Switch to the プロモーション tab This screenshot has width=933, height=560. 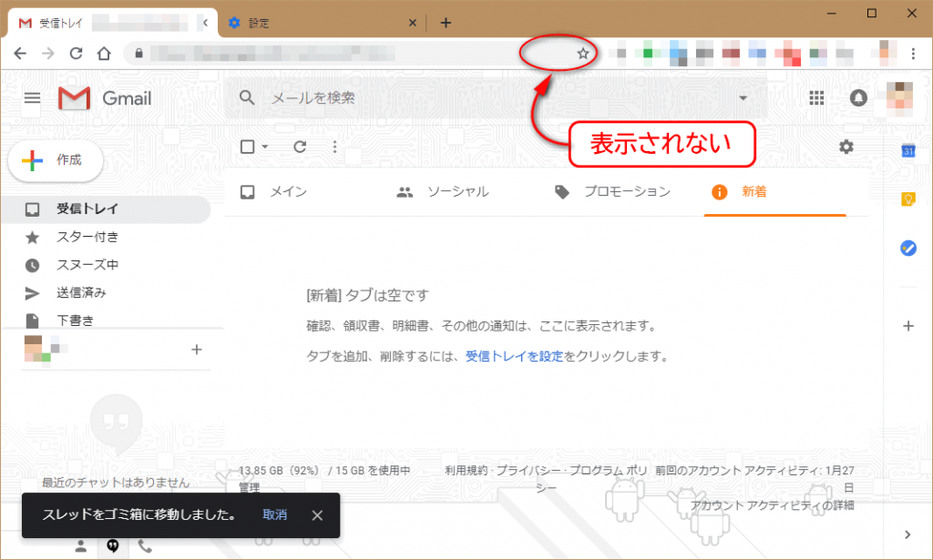(613, 192)
